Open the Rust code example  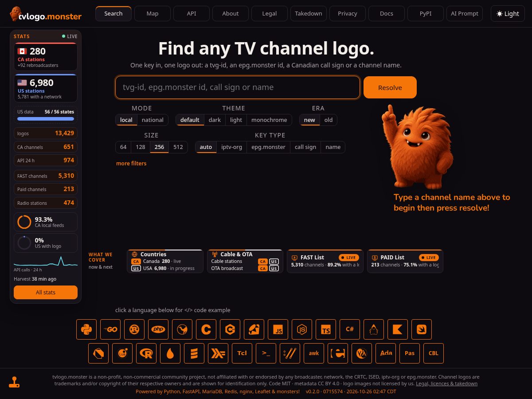click(x=134, y=329)
